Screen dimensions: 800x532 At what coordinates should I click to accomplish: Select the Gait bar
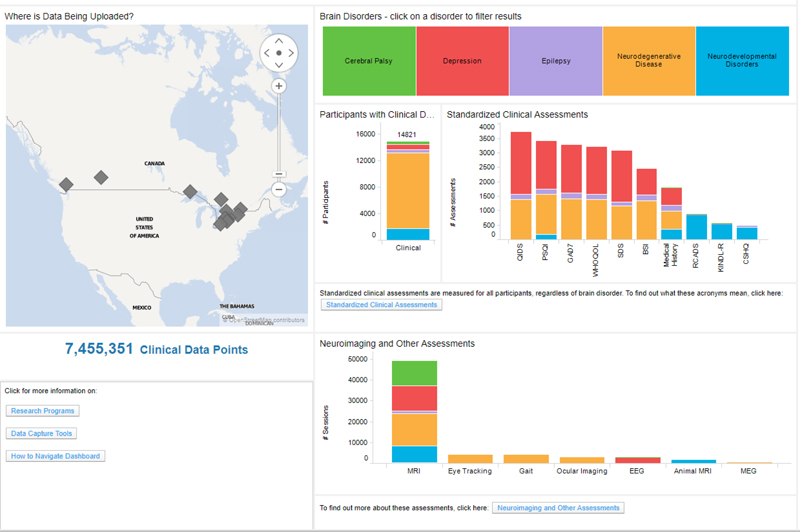point(526,459)
